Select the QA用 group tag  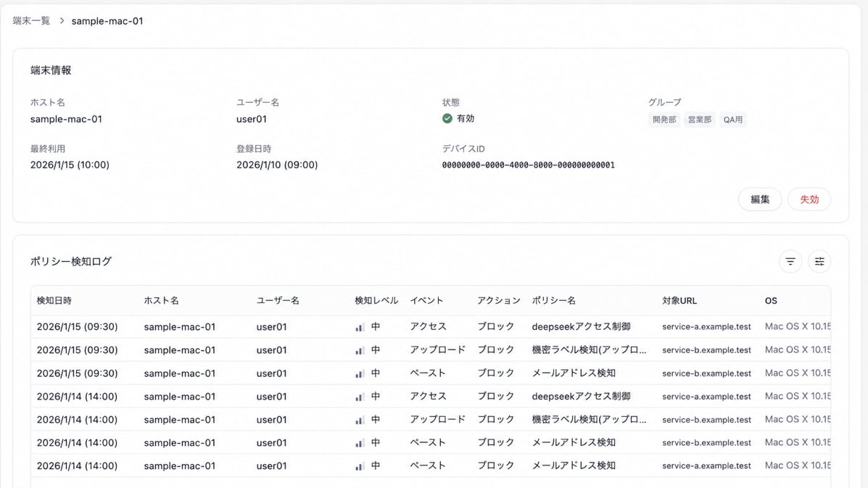(733, 120)
